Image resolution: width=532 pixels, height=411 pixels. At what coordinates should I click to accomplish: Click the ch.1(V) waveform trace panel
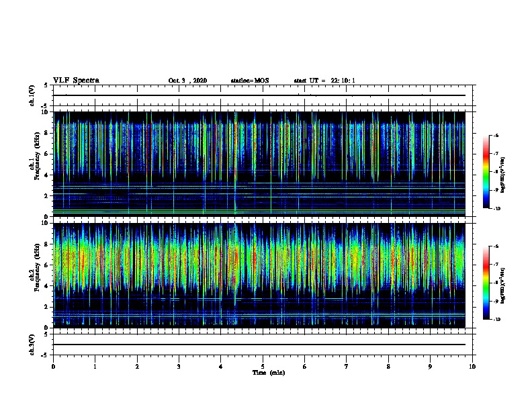(263, 95)
